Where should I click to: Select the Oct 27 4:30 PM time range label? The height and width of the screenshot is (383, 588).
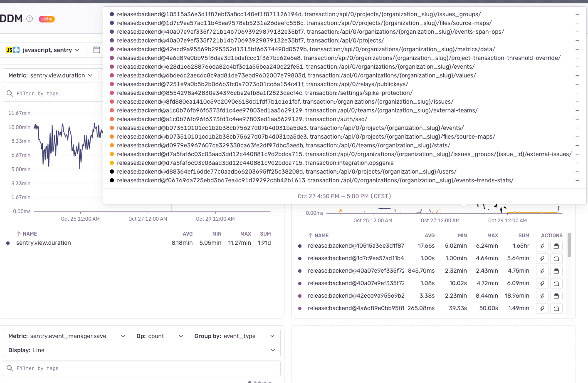(x=344, y=196)
